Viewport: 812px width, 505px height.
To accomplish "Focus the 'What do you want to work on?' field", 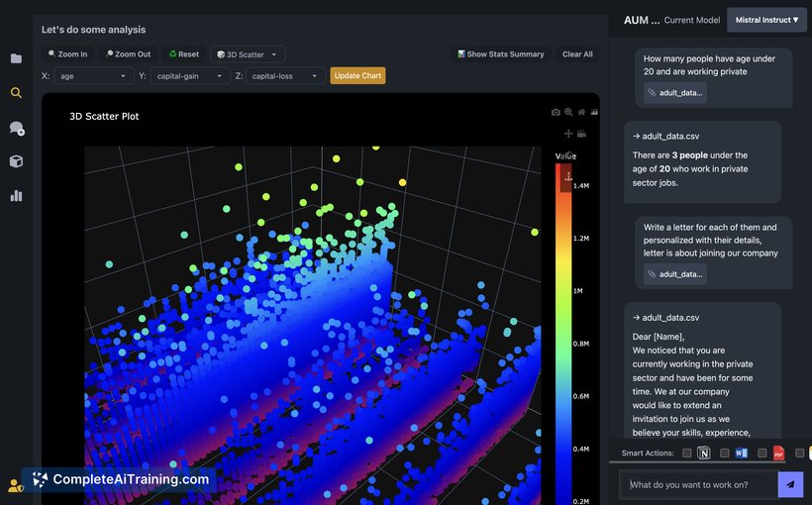I will point(699,485).
